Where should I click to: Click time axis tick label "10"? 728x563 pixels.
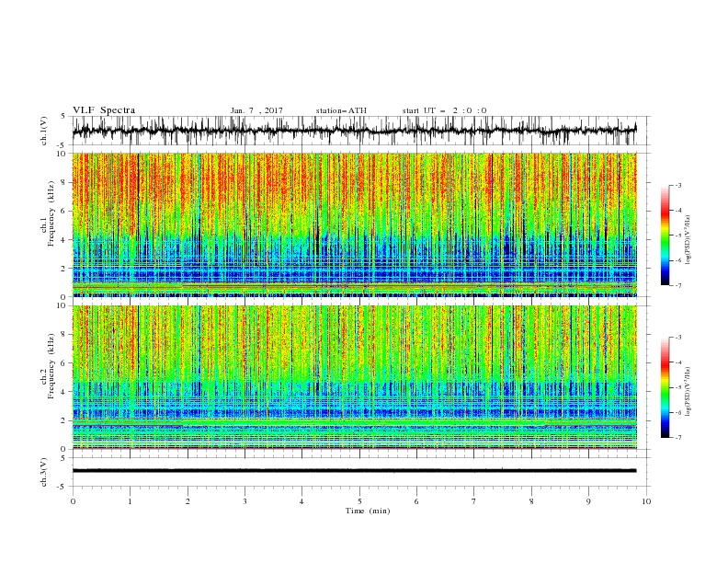[646, 501]
